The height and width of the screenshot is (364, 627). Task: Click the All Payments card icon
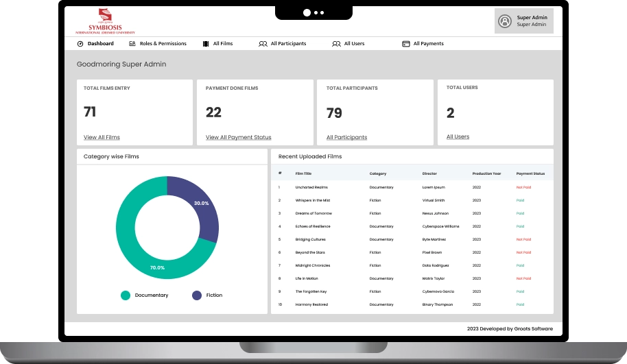pos(406,44)
